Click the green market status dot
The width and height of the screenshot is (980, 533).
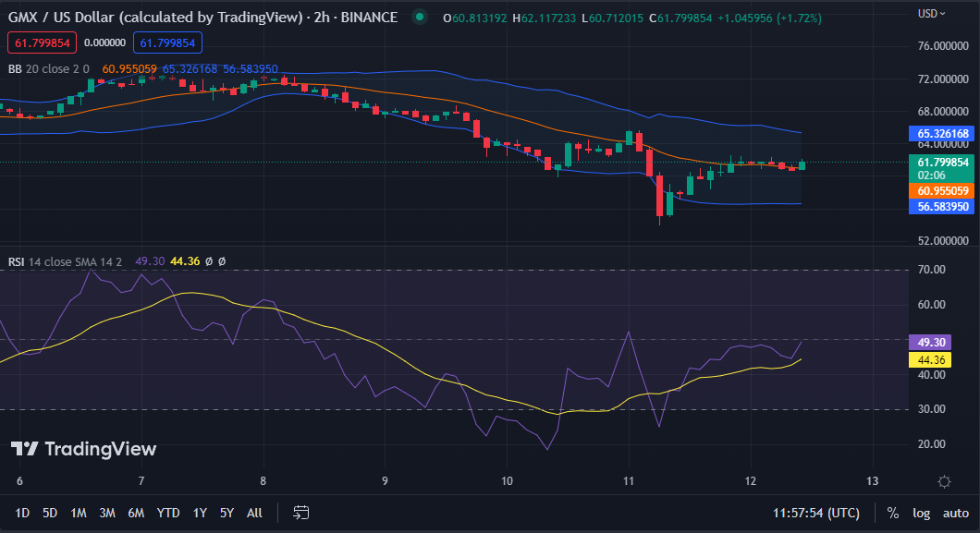pyautogui.click(x=420, y=18)
